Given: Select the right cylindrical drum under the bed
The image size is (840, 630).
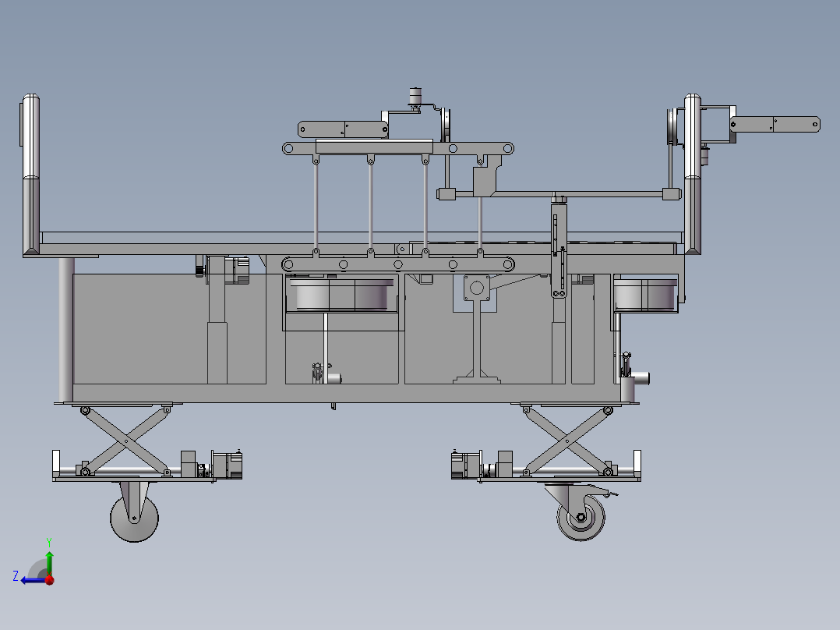Looking at the screenshot, I should point(645,295).
